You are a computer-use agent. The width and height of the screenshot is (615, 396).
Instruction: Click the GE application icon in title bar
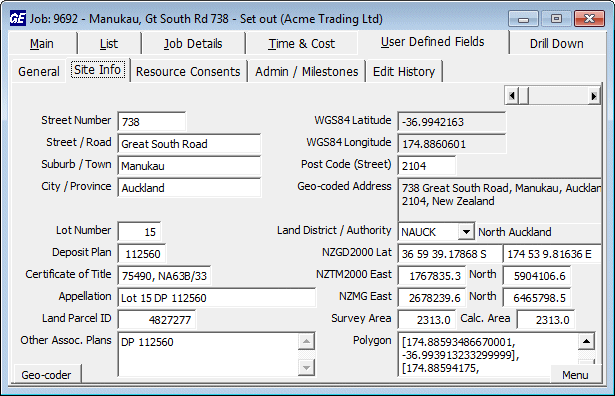point(18,18)
